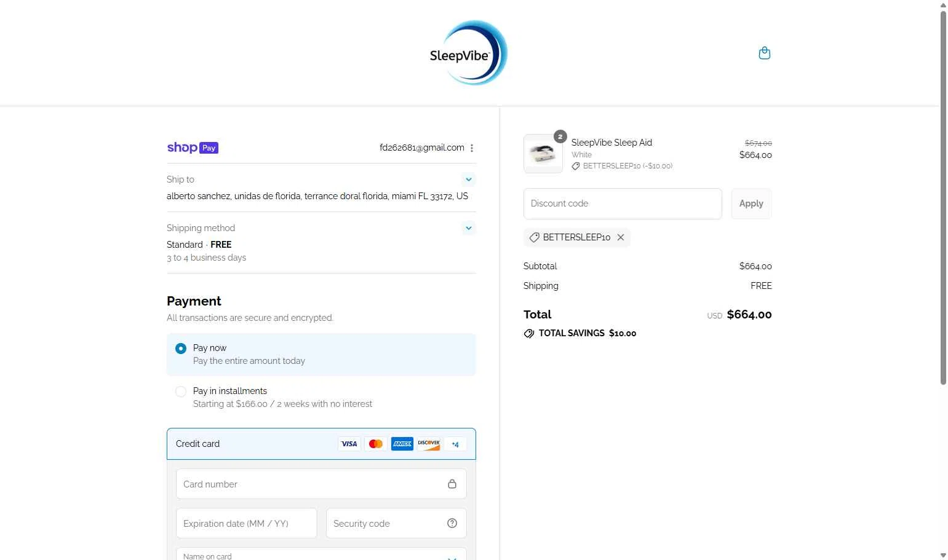This screenshot has width=948, height=560.
Task: Open the three-dot menu beside email
Action: point(472,148)
